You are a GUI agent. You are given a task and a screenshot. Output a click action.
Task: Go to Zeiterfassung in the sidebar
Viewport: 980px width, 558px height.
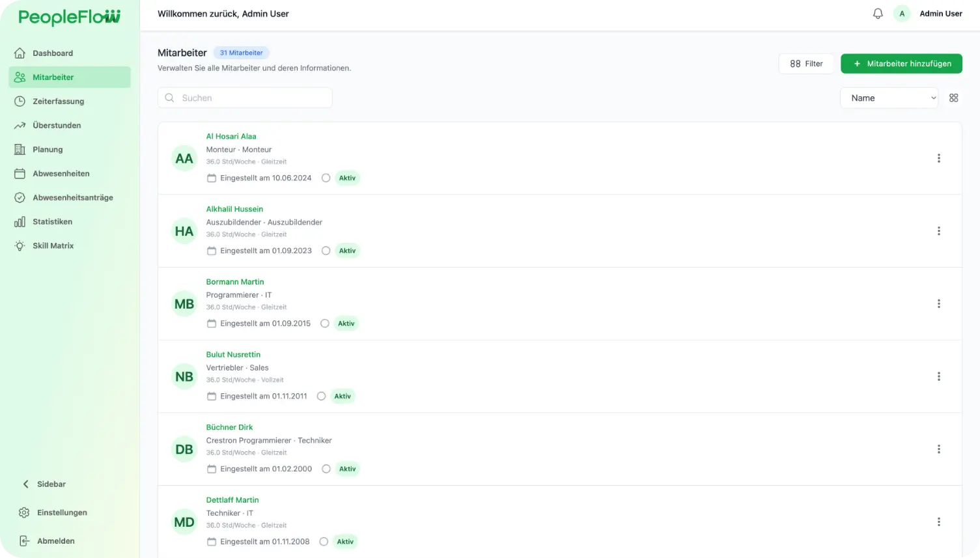pos(58,102)
